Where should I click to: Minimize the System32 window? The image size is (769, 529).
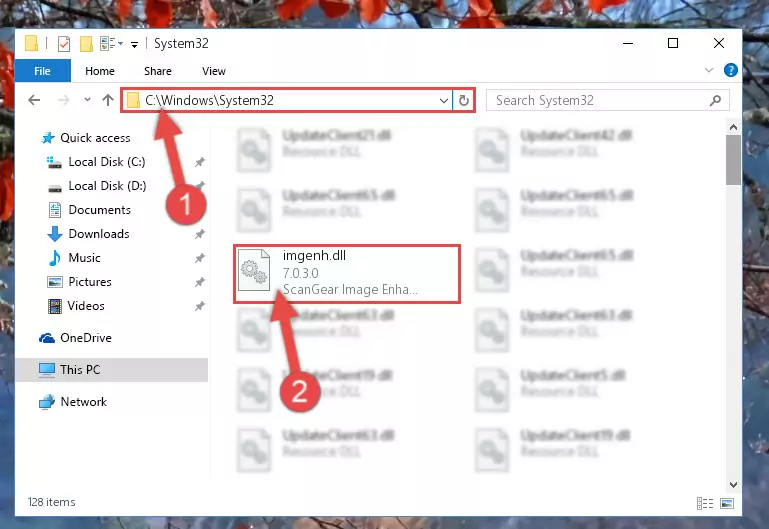pyautogui.click(x=628, y=44)
